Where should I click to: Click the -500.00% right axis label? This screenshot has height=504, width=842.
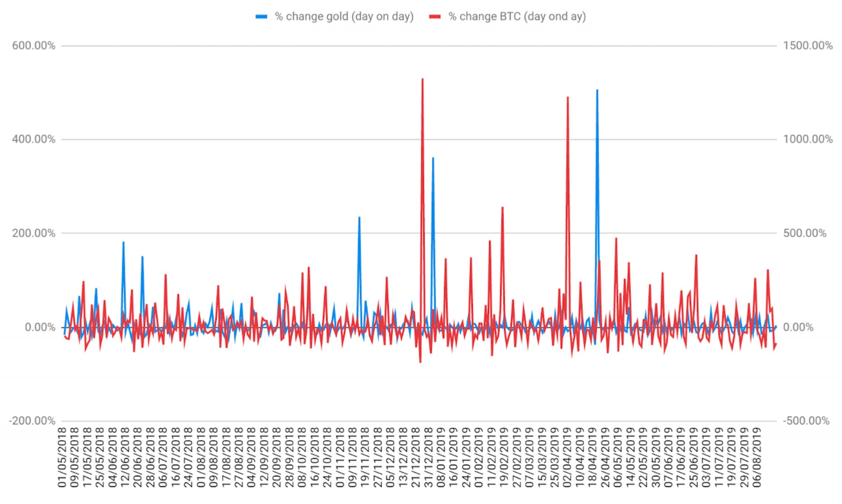pyautogui.click(x=806, y=421)
